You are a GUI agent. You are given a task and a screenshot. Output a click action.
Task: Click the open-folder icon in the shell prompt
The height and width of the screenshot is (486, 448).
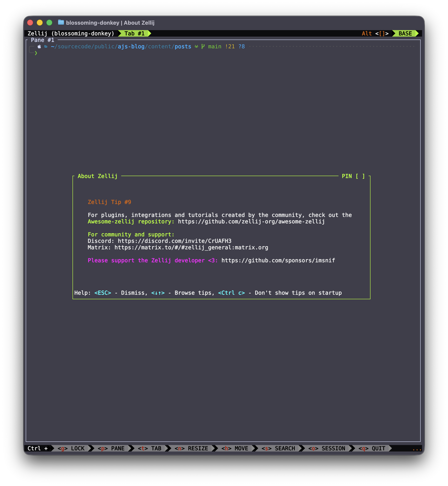[46, 46]
